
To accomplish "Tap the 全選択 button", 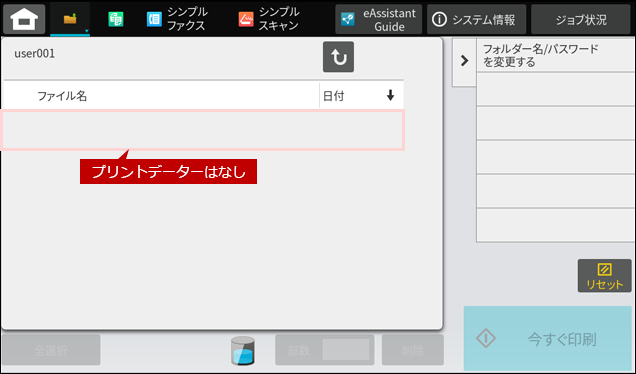I will coord(51,350).
